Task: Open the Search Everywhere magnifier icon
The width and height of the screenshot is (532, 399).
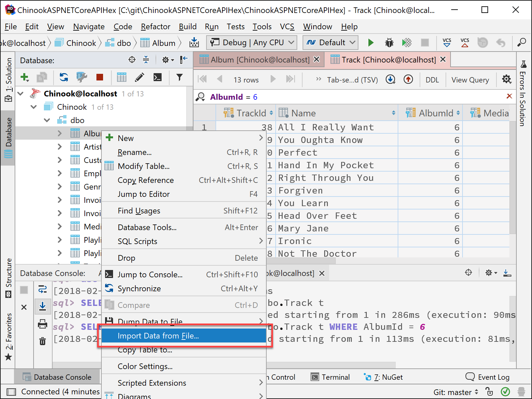Action: tap(522, 43)
